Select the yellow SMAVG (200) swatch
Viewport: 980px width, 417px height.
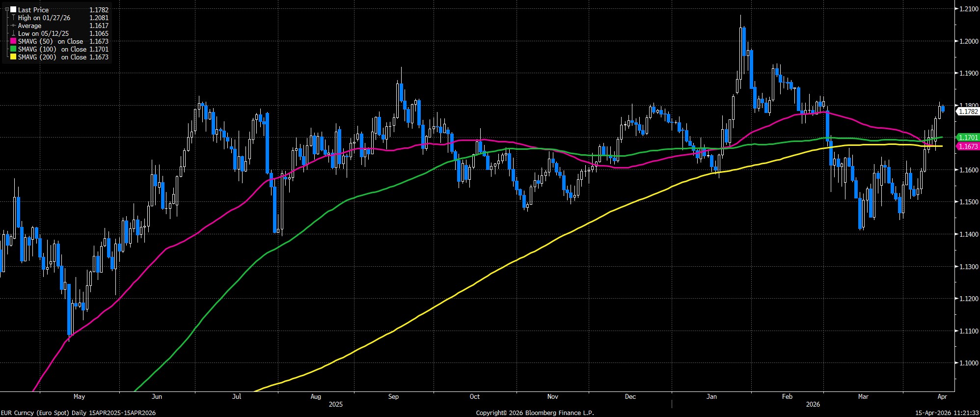13,57
